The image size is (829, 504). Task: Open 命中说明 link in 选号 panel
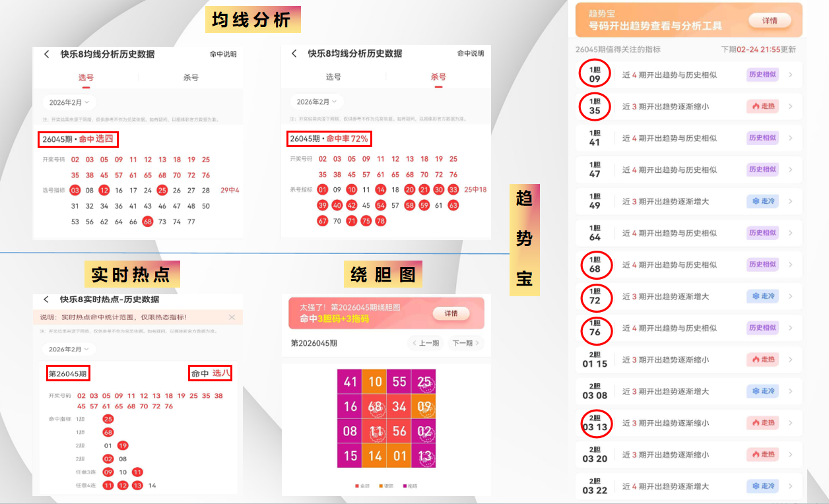pyautogui.click(x=223, y=54)
